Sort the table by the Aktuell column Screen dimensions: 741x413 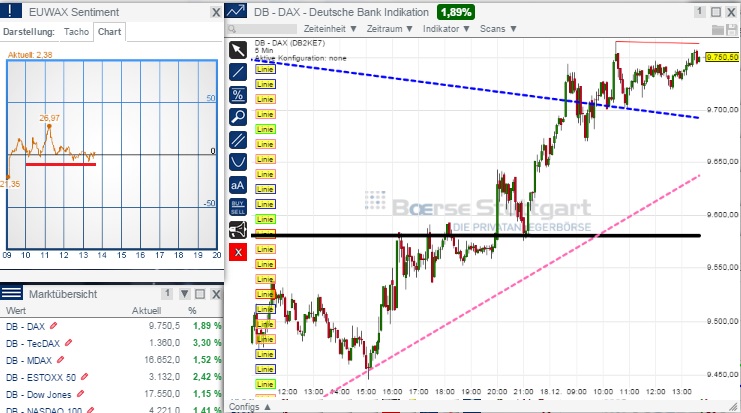point(146,310)
